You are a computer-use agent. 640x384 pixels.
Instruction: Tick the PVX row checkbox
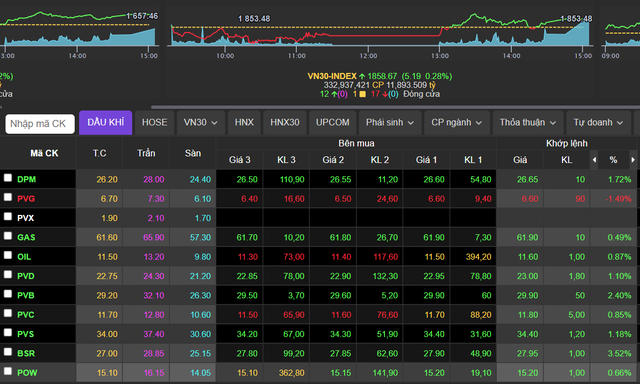tap(8, 217)
